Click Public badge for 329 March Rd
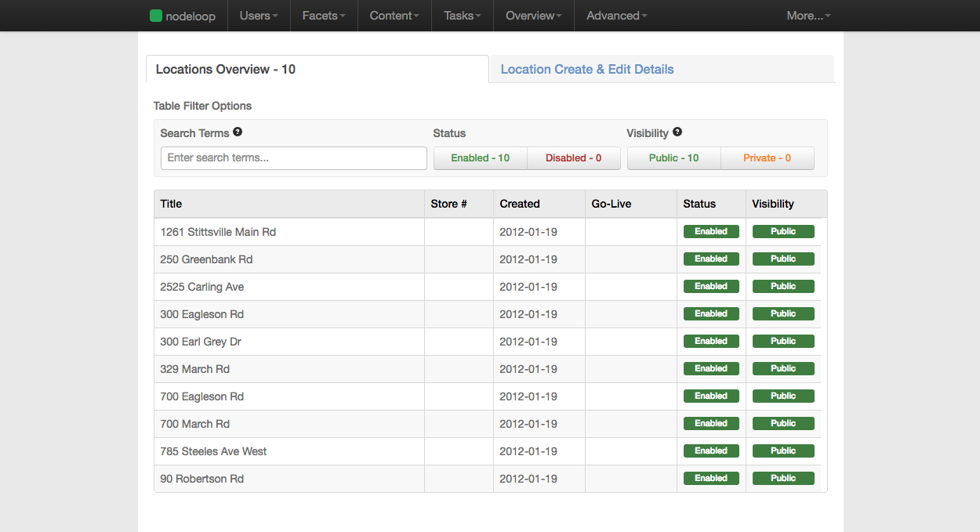The width and height of the screenshot is (980, 532). coord(783,369)
